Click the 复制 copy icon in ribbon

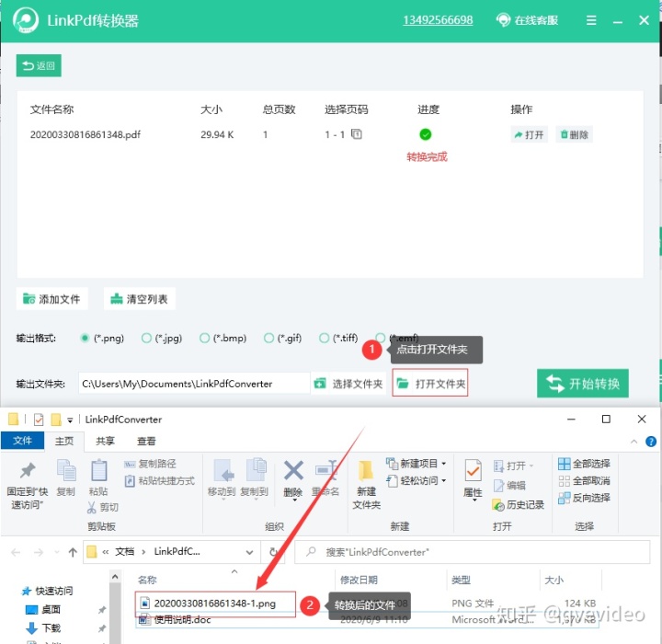point(66,470)
